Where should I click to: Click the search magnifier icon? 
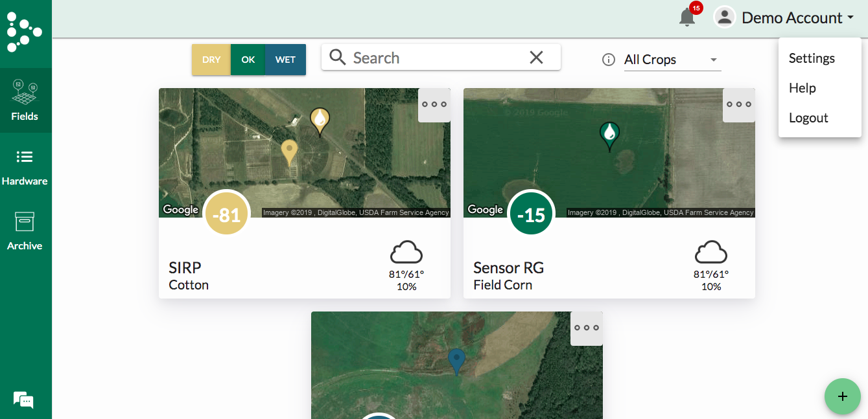[x=338, y=58]
